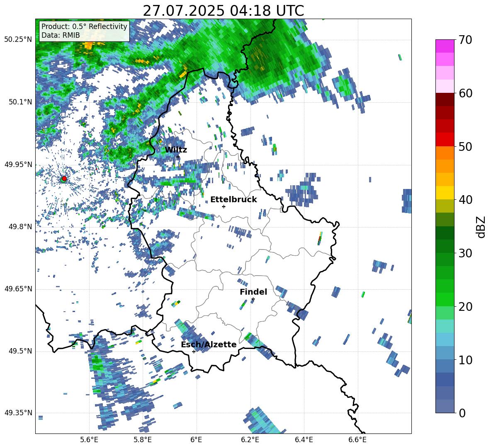The height and width of the screenshot is (448, 491).
Task: Click the 'Data: RMIB' text
Action: tap(61, 35)
